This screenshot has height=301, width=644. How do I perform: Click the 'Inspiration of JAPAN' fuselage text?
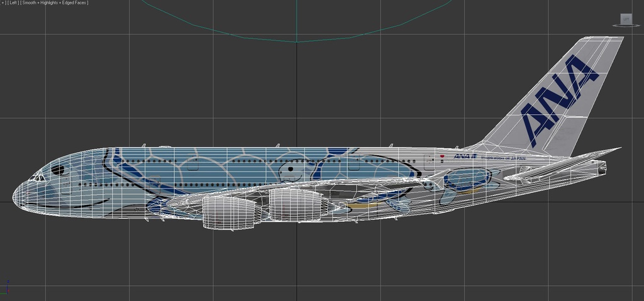click(x=503, y=157)
